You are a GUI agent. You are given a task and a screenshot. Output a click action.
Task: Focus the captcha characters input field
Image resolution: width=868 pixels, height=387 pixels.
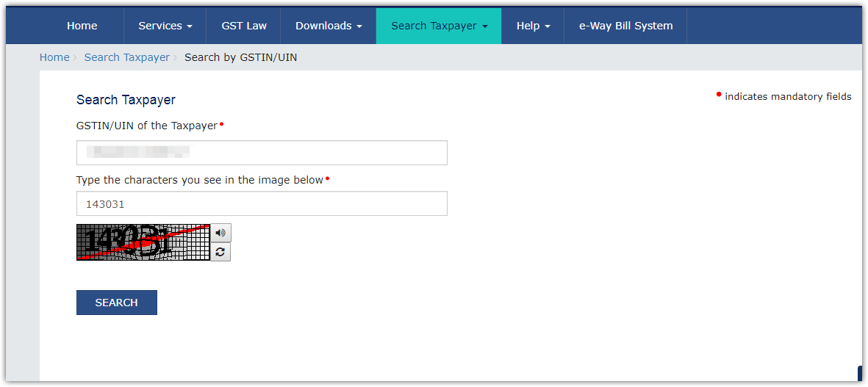click(262, 203)
